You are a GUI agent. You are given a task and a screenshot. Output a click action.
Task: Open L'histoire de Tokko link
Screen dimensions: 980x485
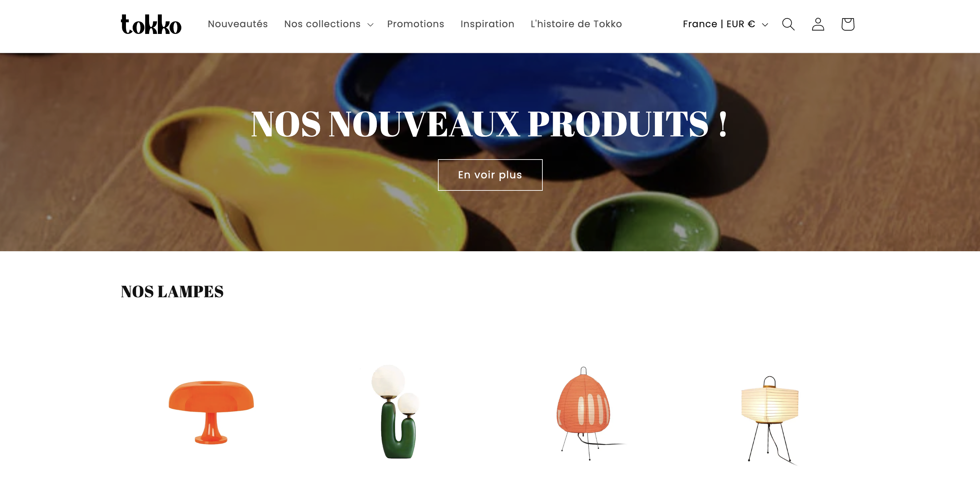point(576,24)
